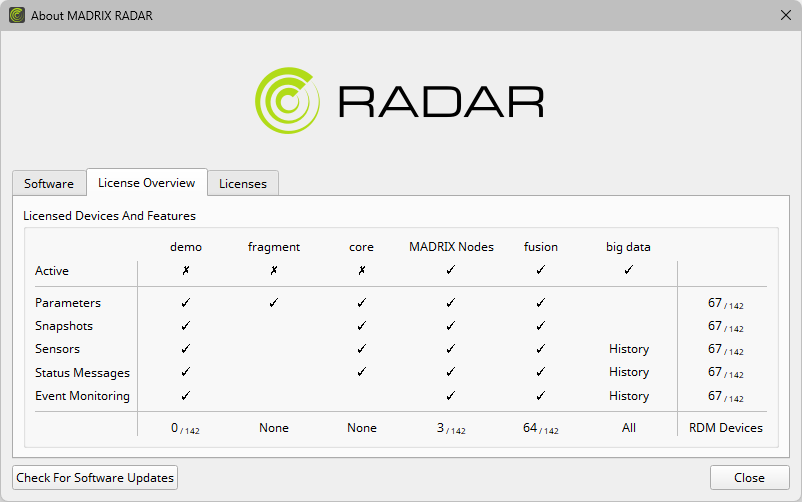Click demo checkmark in Snapshots row
This screenshot has height=502, width=802.
pos(186,325)
